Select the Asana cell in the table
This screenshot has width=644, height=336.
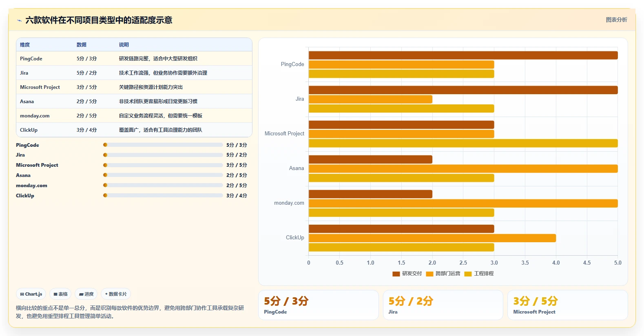coord(27,102)
